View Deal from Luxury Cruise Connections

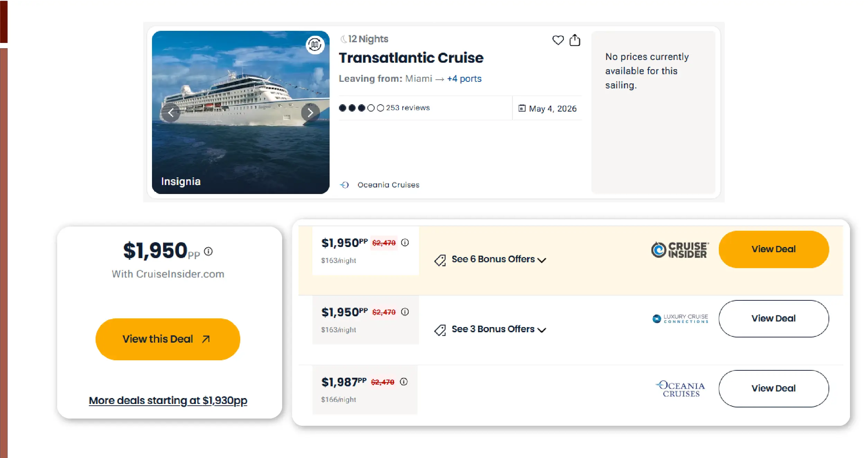[773, 318]
